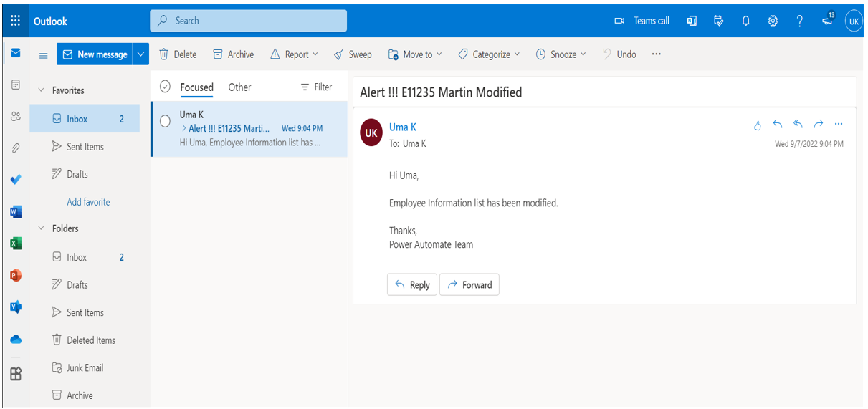Viewport: 868px width, 409px height.
Task: Open the Files paperclip icon in left rail
Action: pyautogui.click(x=16, y=148)
